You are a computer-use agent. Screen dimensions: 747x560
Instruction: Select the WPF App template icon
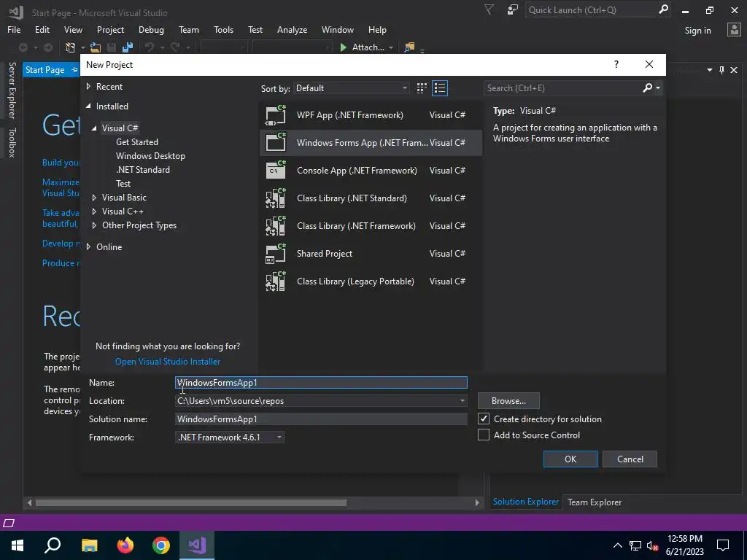tap(276, 115)
